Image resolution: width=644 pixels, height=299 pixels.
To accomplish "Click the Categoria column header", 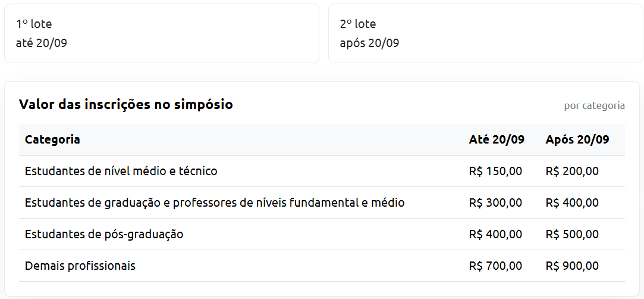I will tap(52, 140).
